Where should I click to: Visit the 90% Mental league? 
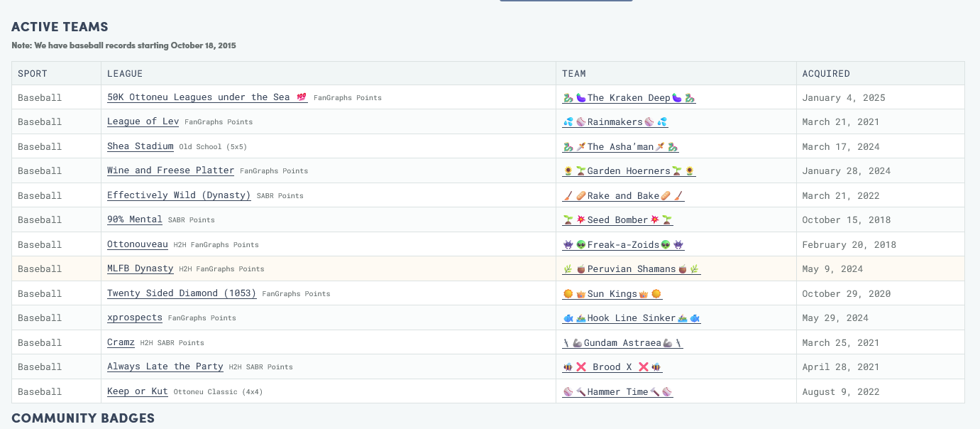[x=135, y=219]
